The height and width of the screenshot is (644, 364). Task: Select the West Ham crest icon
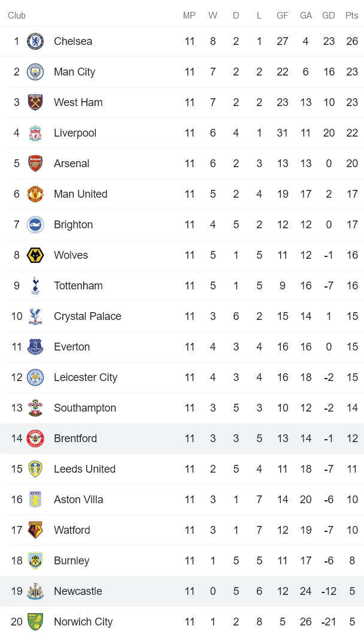coord(35,102)
